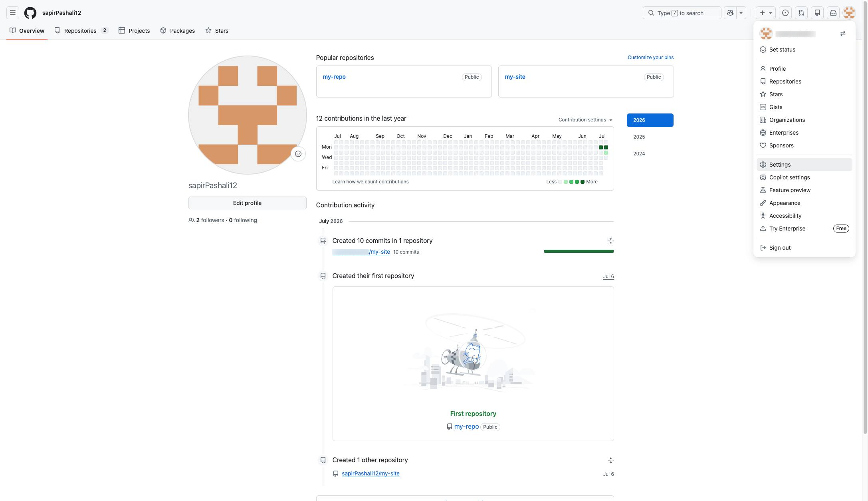The image size is (868, 501).
Task: Collapse the Created 1 other repository section
Action: pyautogui.click(x=610, y=460)
